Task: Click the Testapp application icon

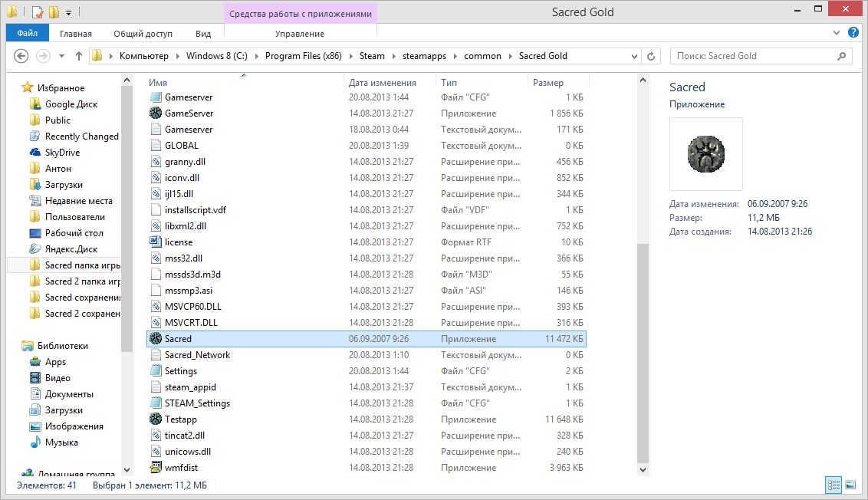Action: (x=156, y=419)
